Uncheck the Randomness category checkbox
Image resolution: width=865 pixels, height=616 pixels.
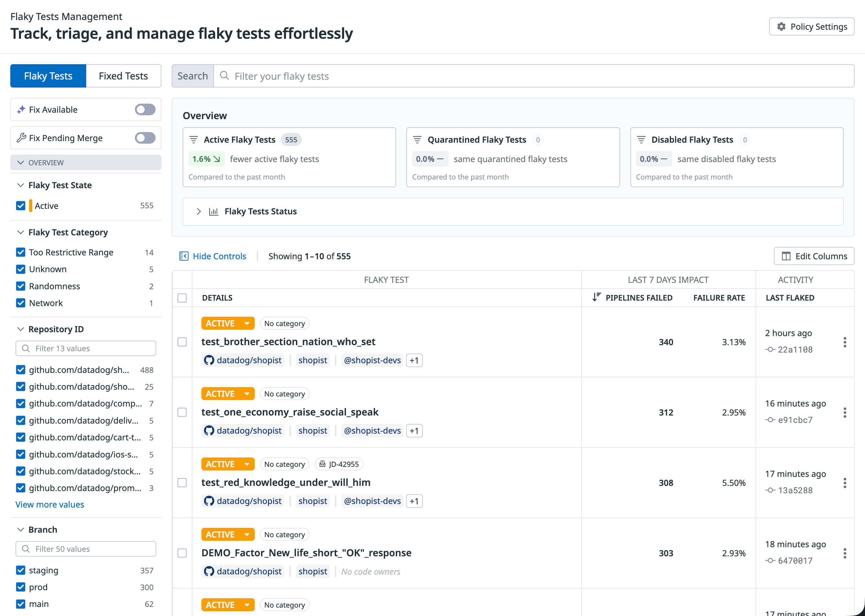[21, 286]
